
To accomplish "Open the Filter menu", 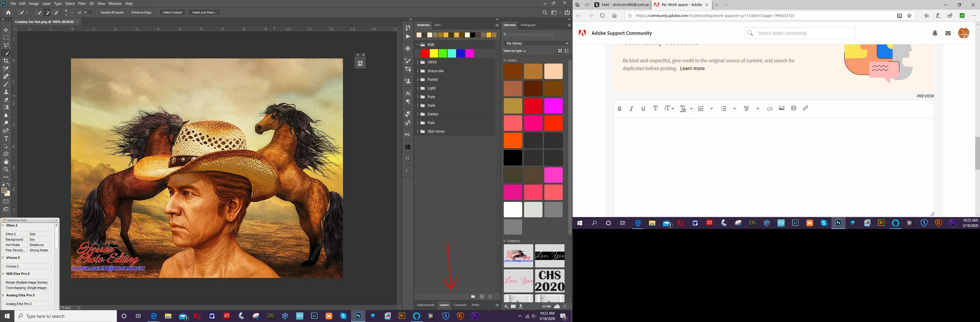I will [82, 3].
